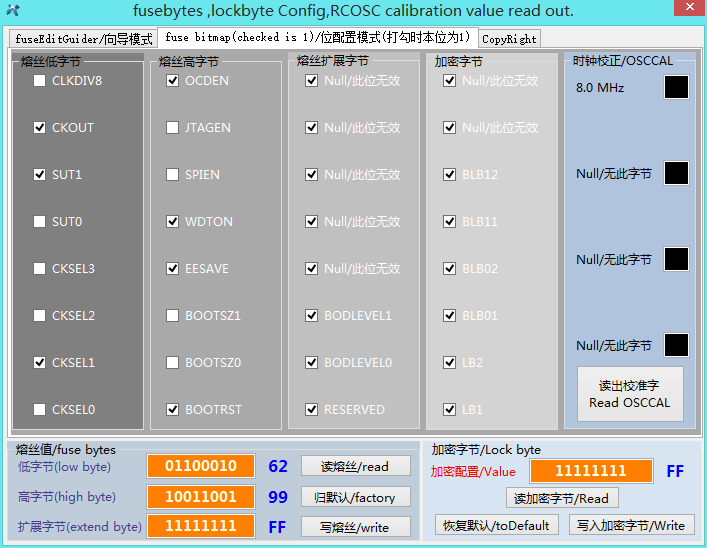707x548 pixels.
Task: Enable the CKSEL3 checkbox
Action: 40,268
